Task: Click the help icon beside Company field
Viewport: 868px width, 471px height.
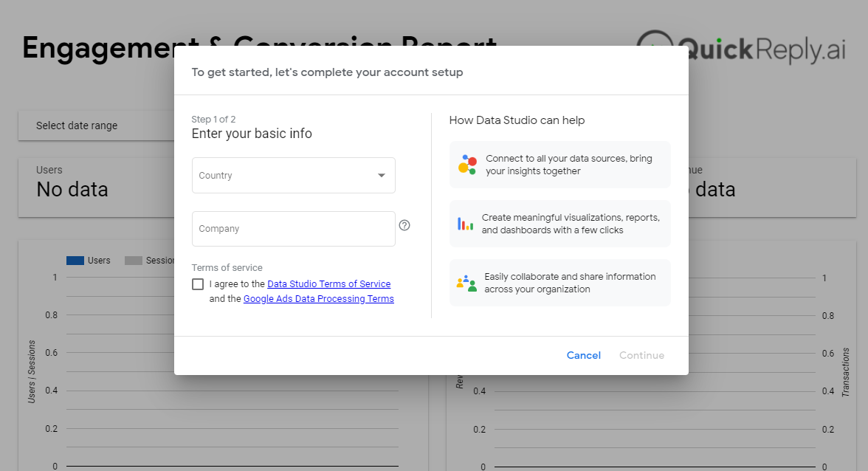Action: click(x=404, y=225)
